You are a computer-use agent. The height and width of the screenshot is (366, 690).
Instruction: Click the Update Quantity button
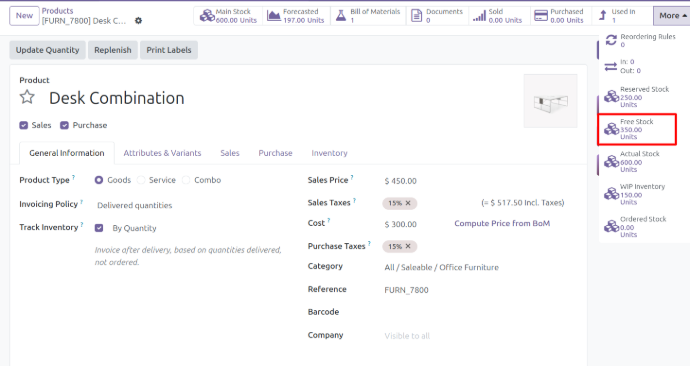pos(48,50)
